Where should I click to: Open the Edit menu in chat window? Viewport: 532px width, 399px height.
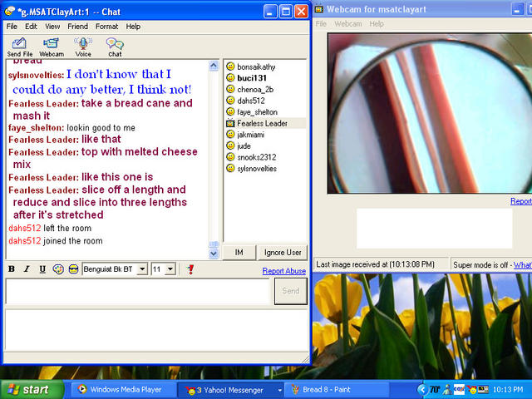31,27
